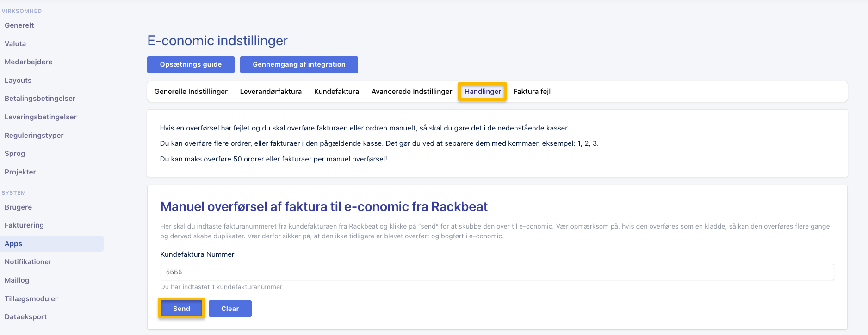Open Notifikationer settings
The image size is (868, 335).
click(x=28, y=262)
